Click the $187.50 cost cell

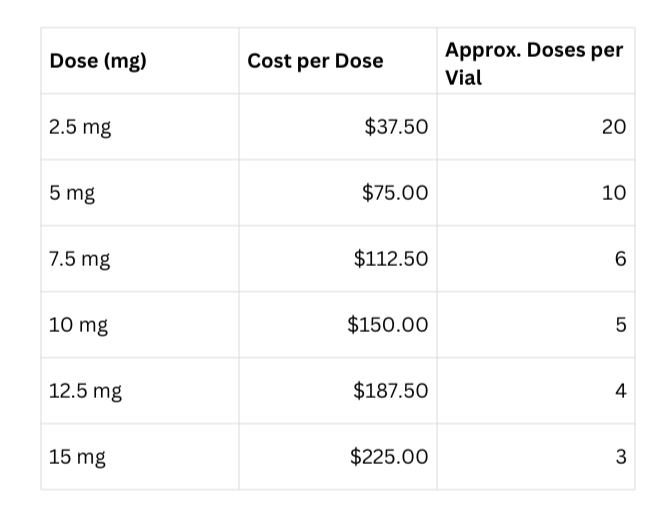338,390
